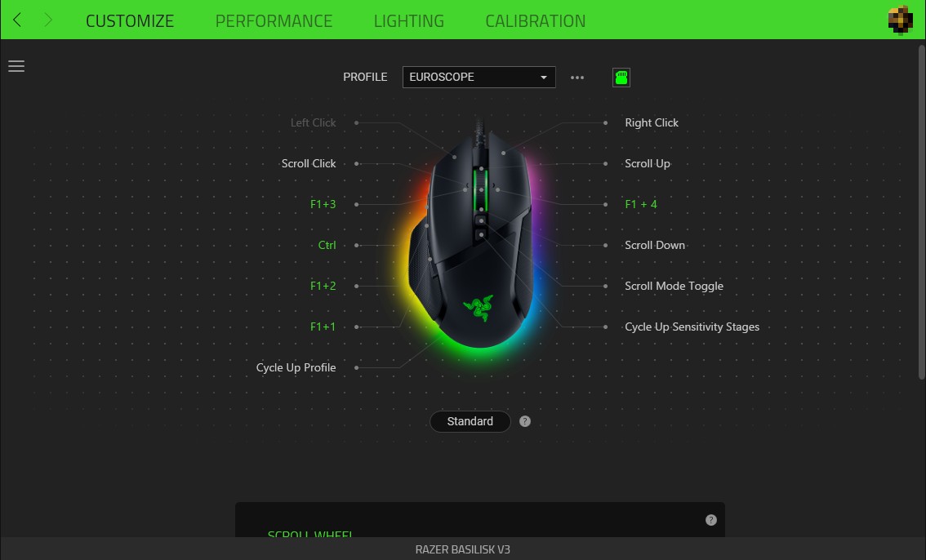926x560 pixels.
Task: Go back with the left arrow icon
Action: coord(17,20)
